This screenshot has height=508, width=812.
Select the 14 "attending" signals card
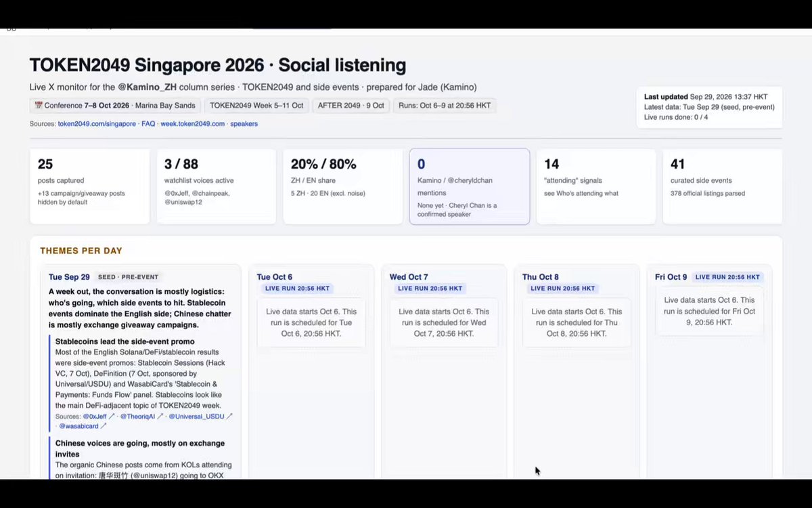tap(596, 186)
